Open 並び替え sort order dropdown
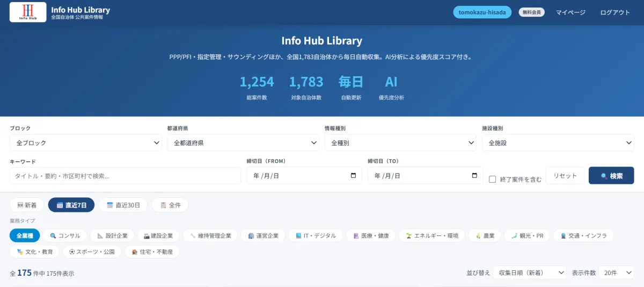The image size is (644, 287). (x=530, y=272)
